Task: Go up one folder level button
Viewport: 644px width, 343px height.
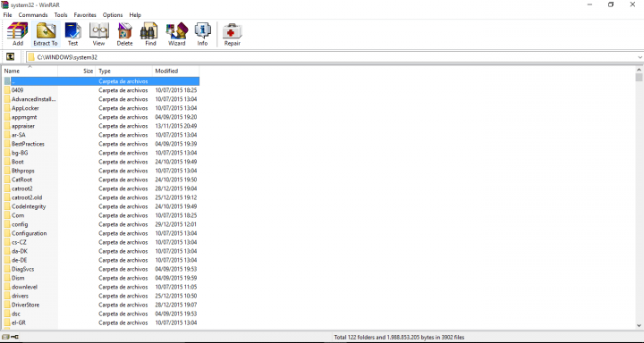Action: (10, 57)
